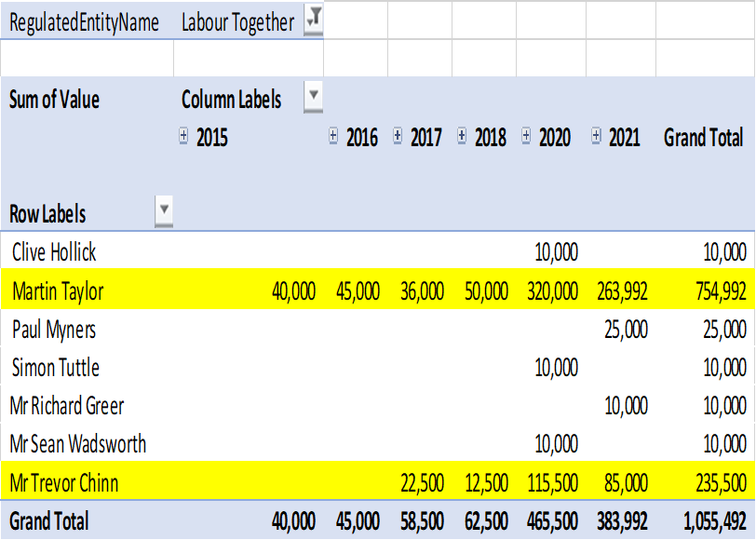Expand the 2016 column group
Screen dimensions: 756x540
[333, 136]
